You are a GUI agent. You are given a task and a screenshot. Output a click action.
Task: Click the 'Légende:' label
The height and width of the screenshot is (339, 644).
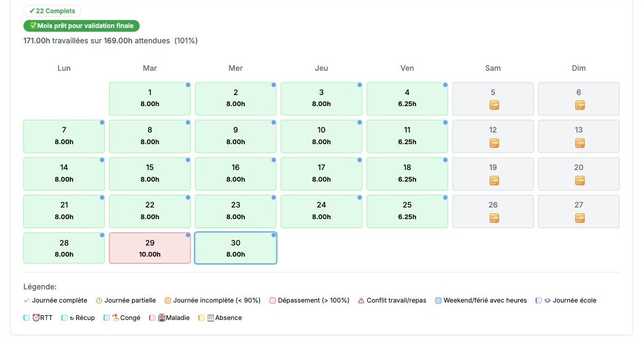[x=40, y=287]
